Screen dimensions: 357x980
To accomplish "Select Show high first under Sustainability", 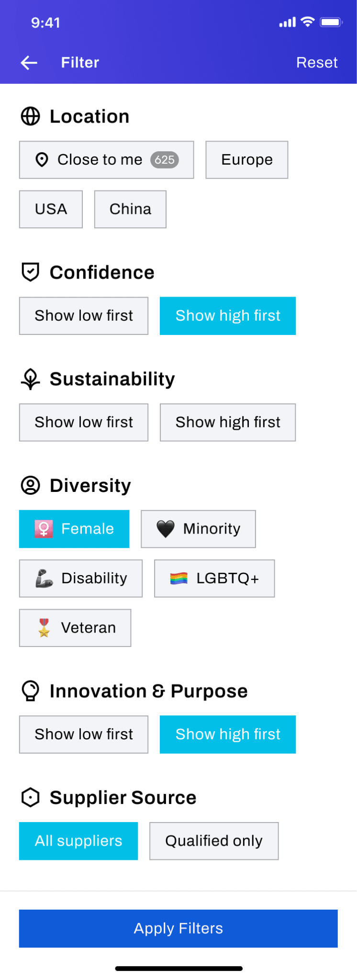I will 228,423.
